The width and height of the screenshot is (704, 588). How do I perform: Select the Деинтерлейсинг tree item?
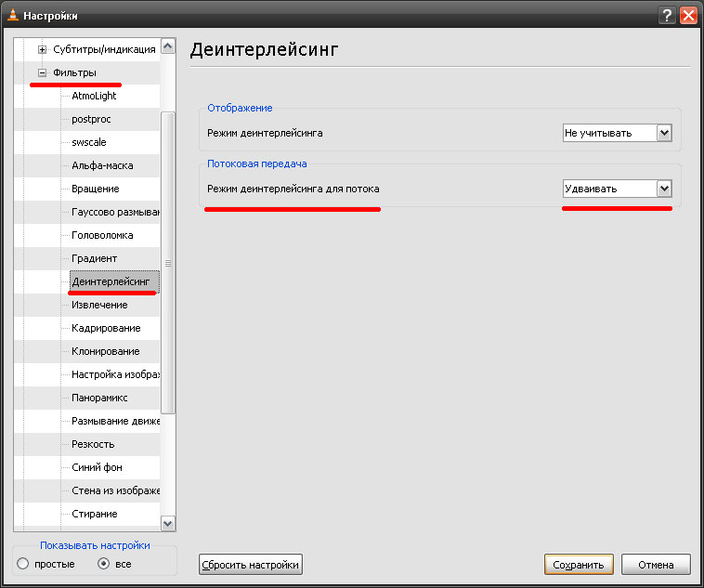tap(111, 281)
